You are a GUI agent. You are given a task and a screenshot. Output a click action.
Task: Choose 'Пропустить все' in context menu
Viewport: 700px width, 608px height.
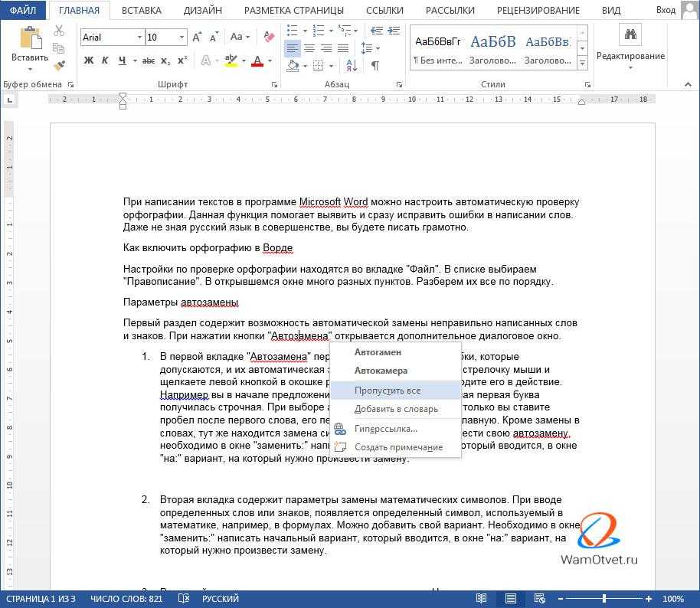[x=387, y=391]
